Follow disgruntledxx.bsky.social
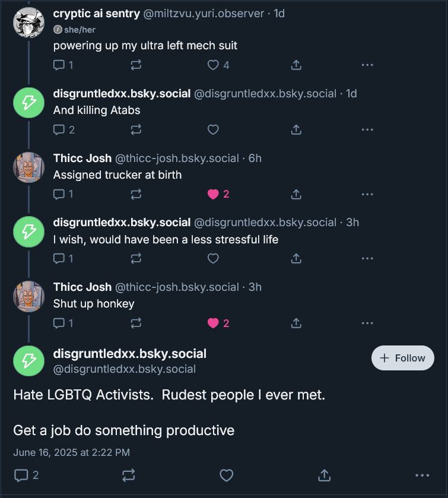 pos(403,358)
